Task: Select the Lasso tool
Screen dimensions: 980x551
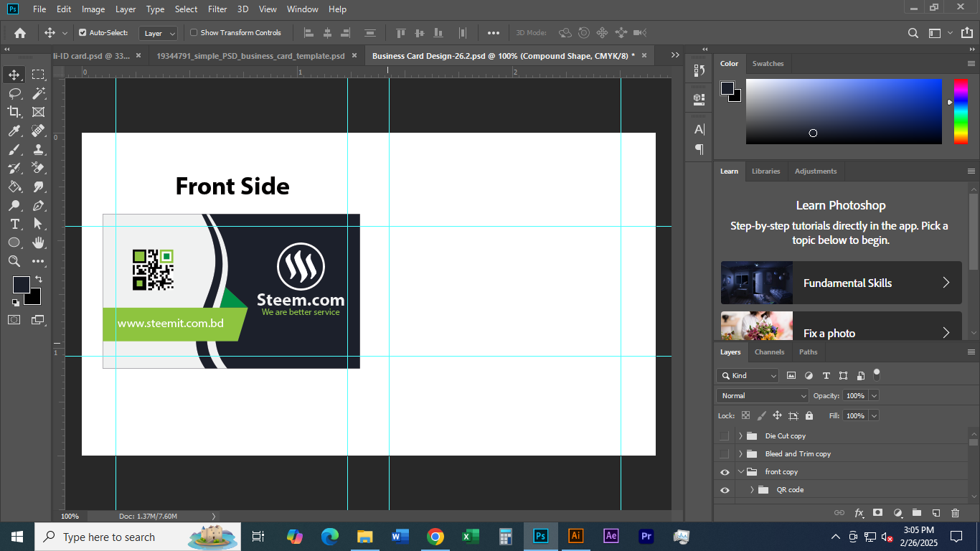Action: click(14, 93)
